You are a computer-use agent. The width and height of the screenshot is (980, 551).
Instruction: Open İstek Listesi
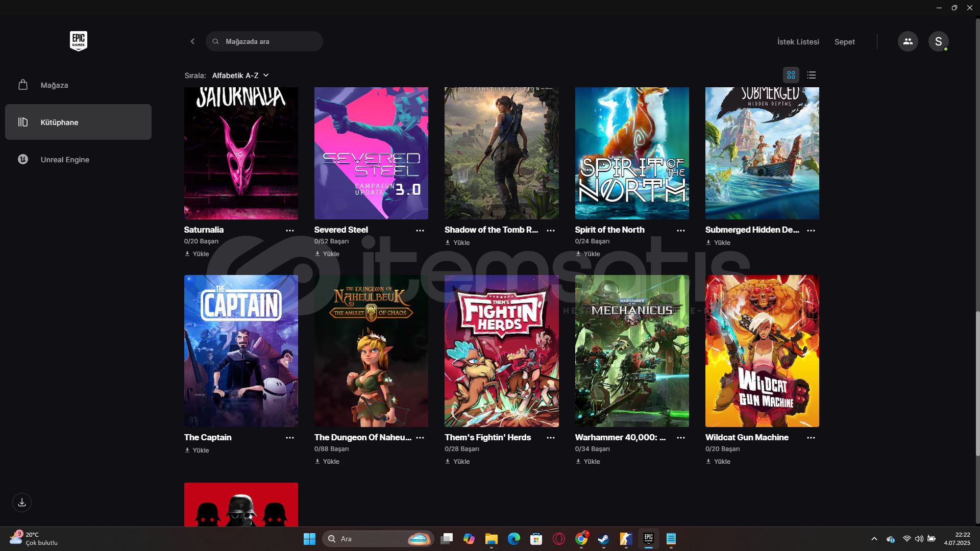pos(798,42)
